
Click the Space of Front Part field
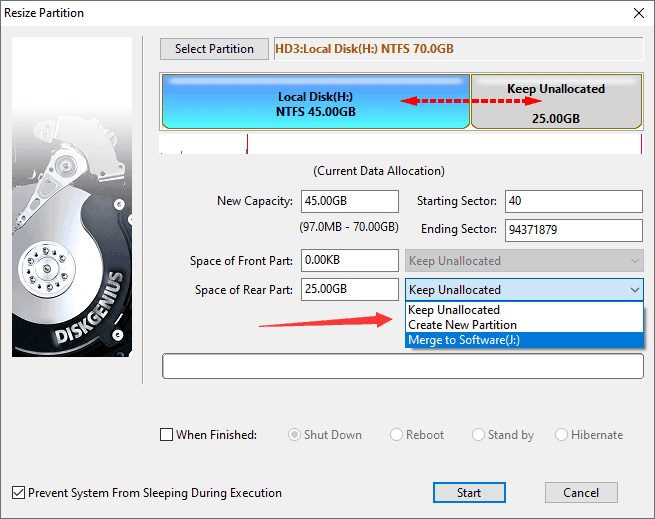click(349, 261)
